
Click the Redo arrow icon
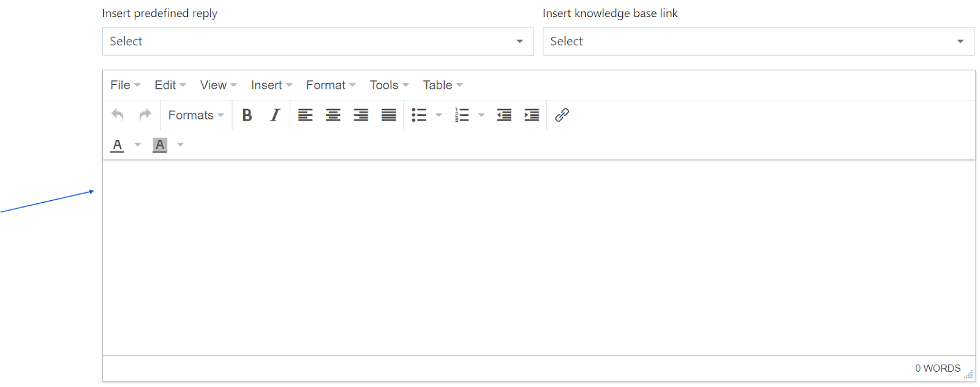coord(145,115)
